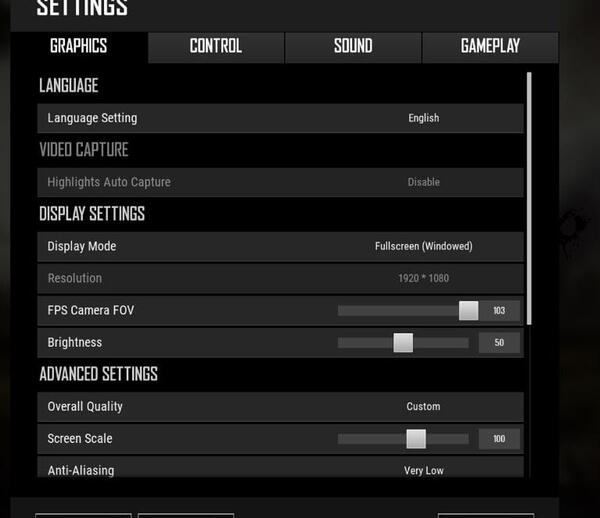The image size is (600, 518).
Task: Click the FPS Camera FOV value field 103
Action: (499, 310)
